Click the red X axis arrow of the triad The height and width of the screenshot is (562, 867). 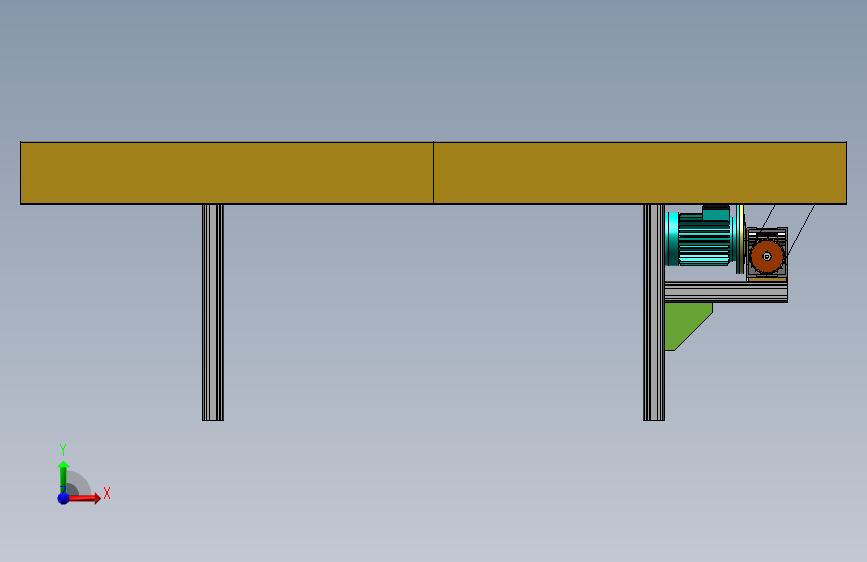(x=84, y=498)
